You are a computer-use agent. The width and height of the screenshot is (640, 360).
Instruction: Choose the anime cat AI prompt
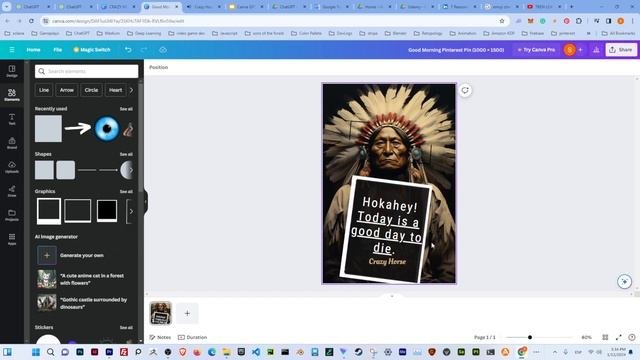click(82, 279)
